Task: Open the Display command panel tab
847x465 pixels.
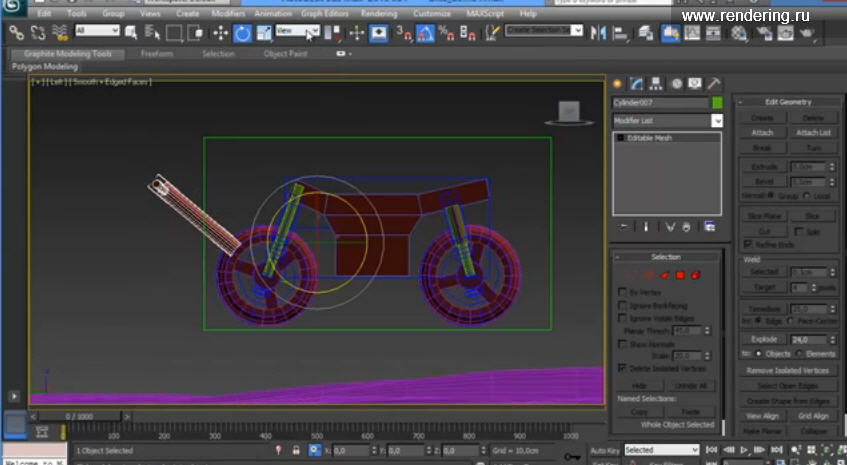Action: (695, 84)
